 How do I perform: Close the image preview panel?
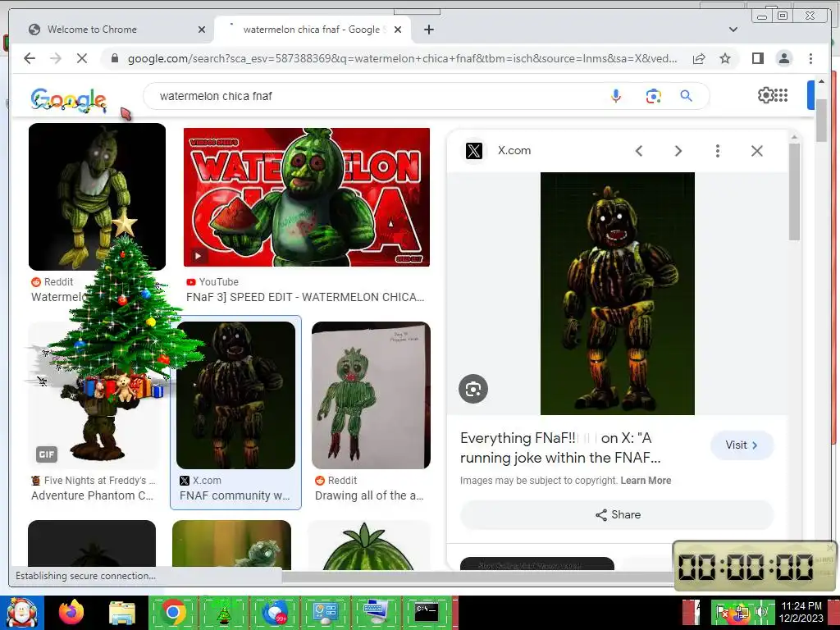(x=756, y=151)
